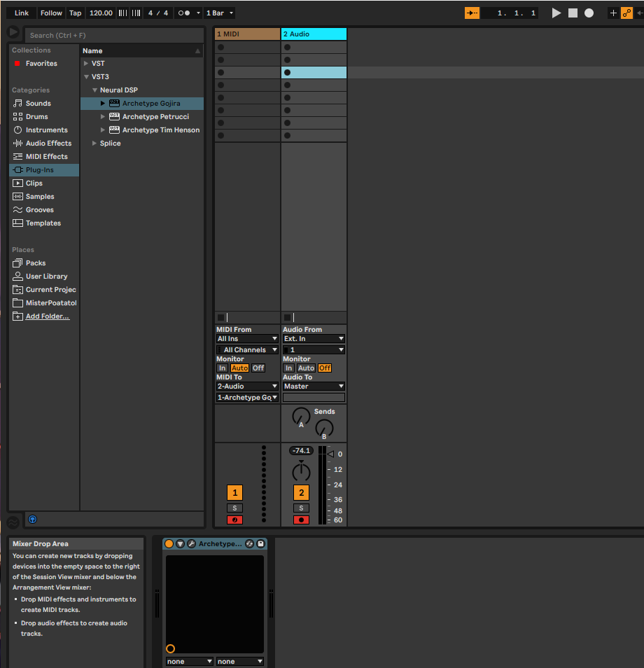
Task: Open the MisterPoatatol folder
Action: pos(51,303)
